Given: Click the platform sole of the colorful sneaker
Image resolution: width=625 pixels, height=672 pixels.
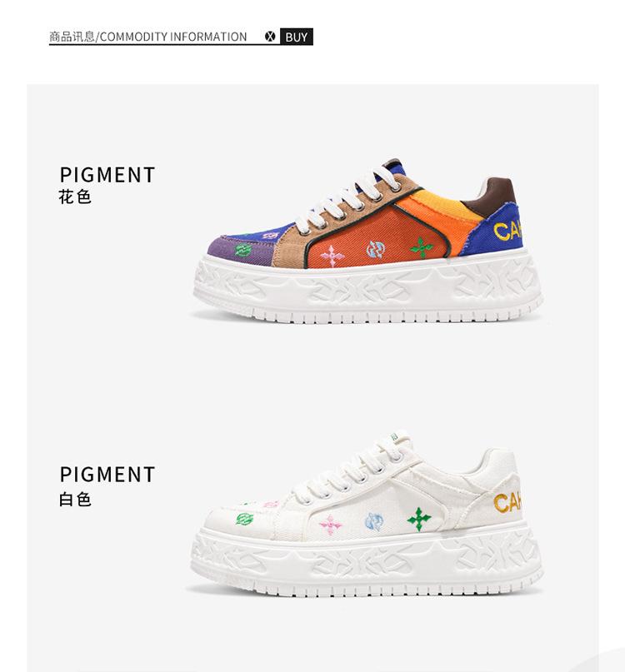Looking at the screenshot, I should (x=368, y=289).
